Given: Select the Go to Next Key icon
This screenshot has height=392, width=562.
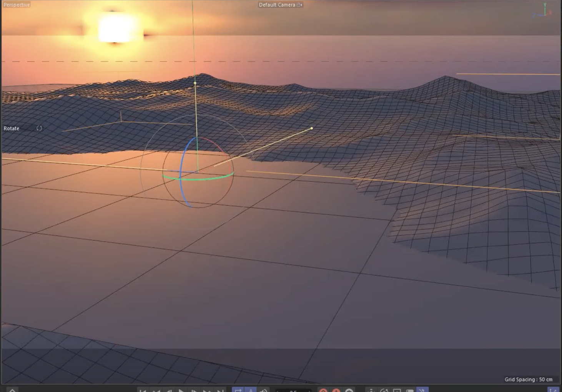Looking at the screenshot, I should (x=208, y=390).
